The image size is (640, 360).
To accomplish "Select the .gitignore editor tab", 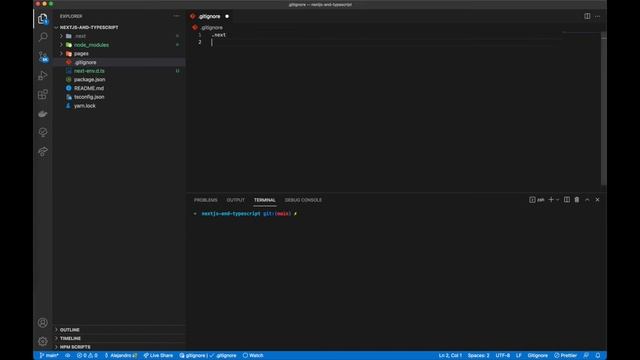I will (209, 16).
